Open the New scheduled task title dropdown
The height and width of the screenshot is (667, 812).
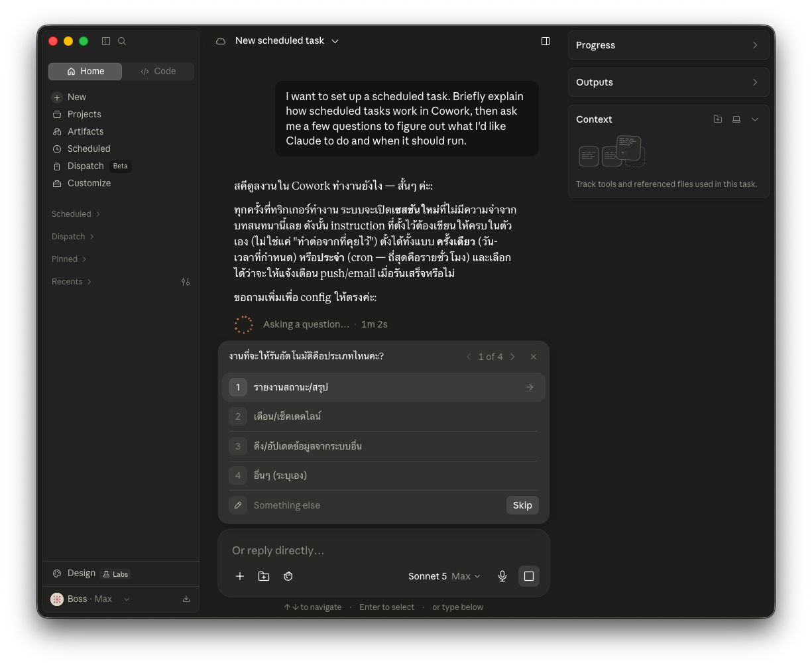click(287, 41)
